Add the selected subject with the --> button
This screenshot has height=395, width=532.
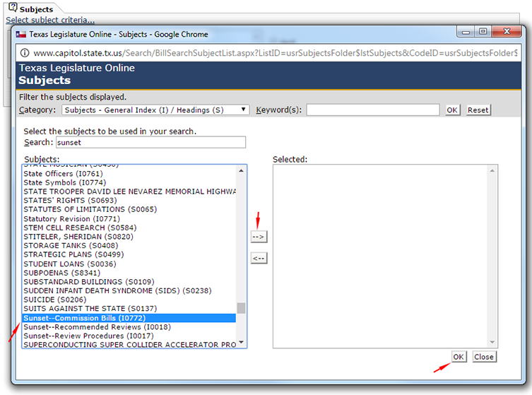coord(259,237)
